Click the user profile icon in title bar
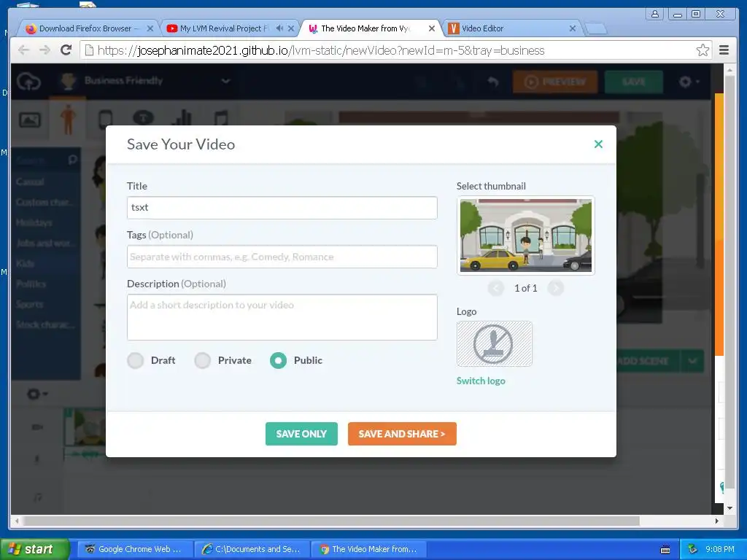This screenshot has height=560, width=747. point(656,14)
